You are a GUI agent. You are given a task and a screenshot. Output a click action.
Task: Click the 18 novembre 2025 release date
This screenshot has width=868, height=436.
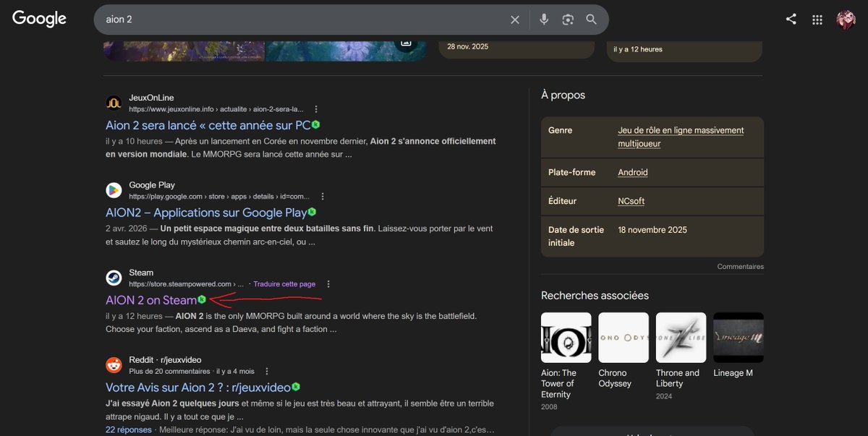pyautogui.click(x=652, y=230)
